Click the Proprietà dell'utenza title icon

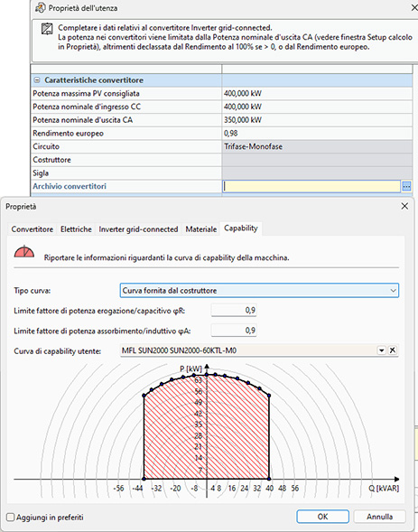(40, 7)
